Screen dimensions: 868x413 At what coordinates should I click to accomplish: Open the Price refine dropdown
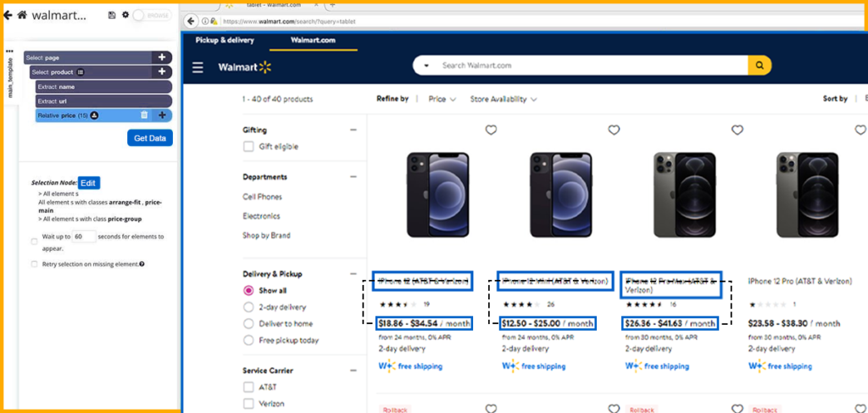pyautogui.click(x=442, y=99)
